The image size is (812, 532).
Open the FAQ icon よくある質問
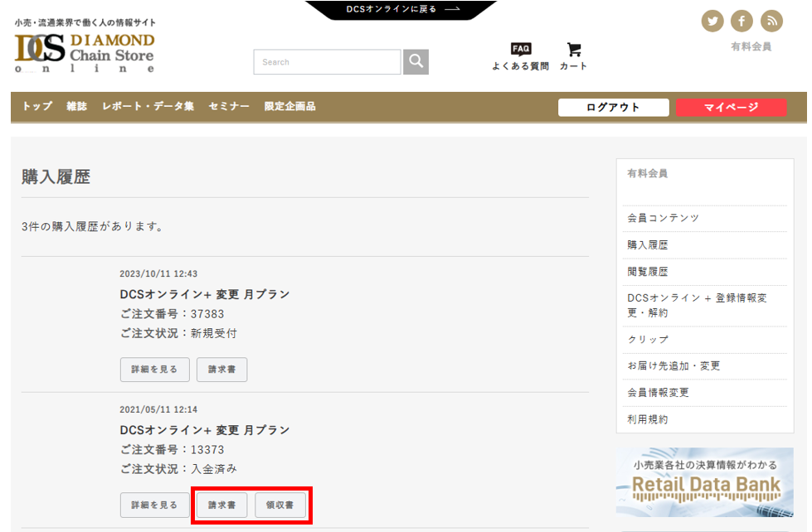(x=520, y=56)
